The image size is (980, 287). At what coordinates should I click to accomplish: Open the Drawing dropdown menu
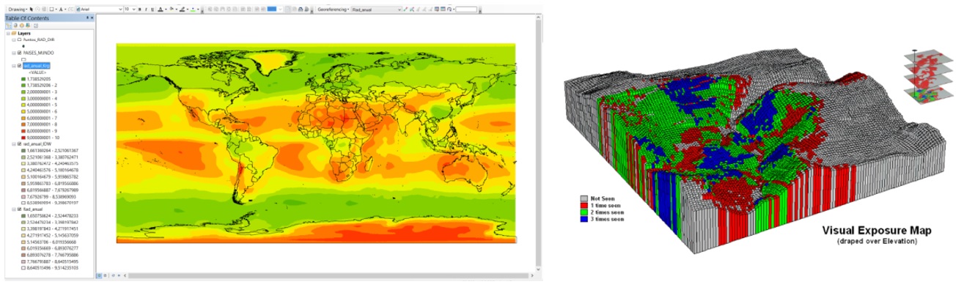[x=18, y=10]
